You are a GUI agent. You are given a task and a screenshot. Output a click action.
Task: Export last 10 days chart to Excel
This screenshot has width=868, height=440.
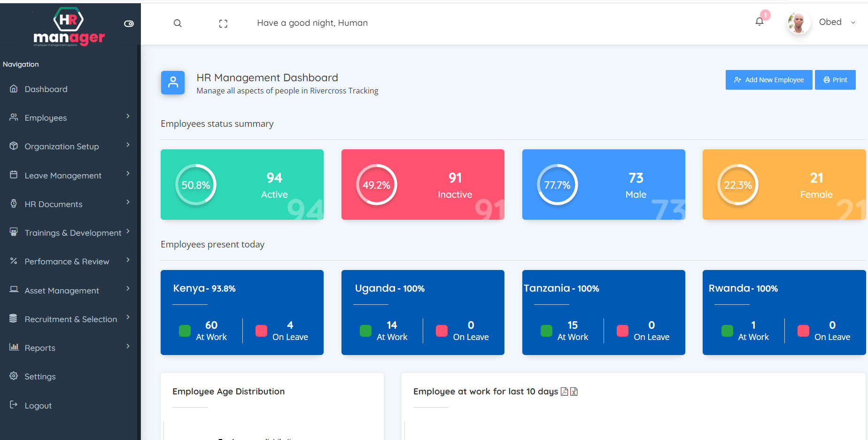574,392
